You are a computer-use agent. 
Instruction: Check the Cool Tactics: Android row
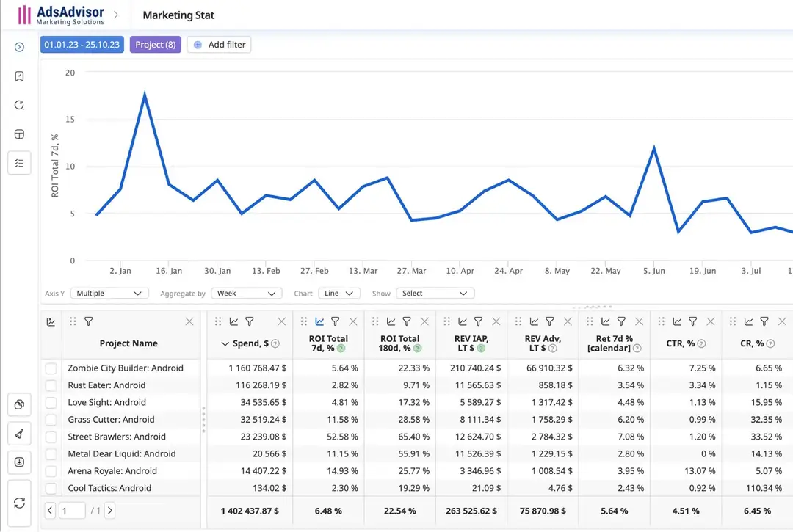(x=51, y=489)
